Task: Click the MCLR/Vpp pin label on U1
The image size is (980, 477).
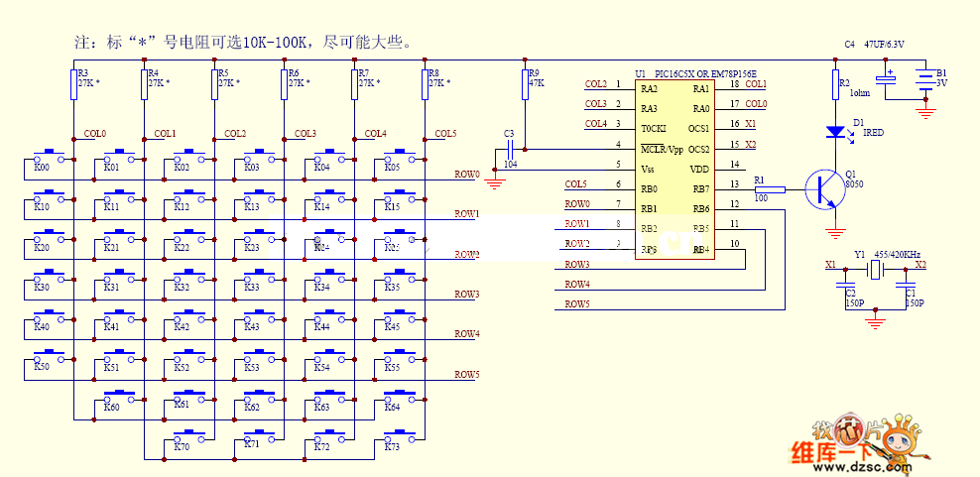Action: tap(663, 149)
